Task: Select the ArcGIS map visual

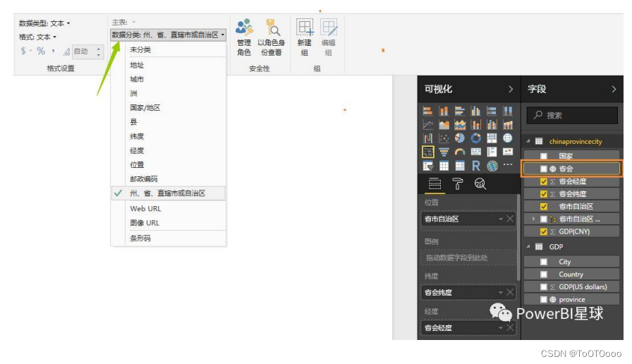Action: pos(492,166)
